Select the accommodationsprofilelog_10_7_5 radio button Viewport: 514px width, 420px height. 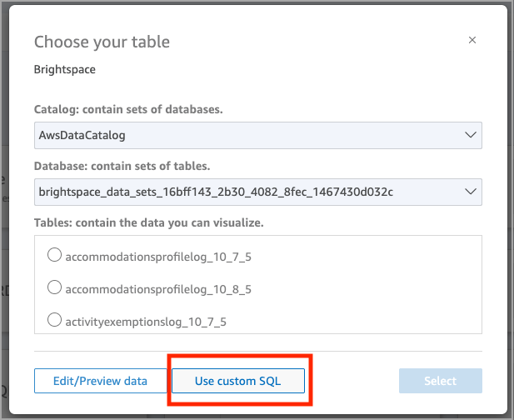(x=55, y=256)
